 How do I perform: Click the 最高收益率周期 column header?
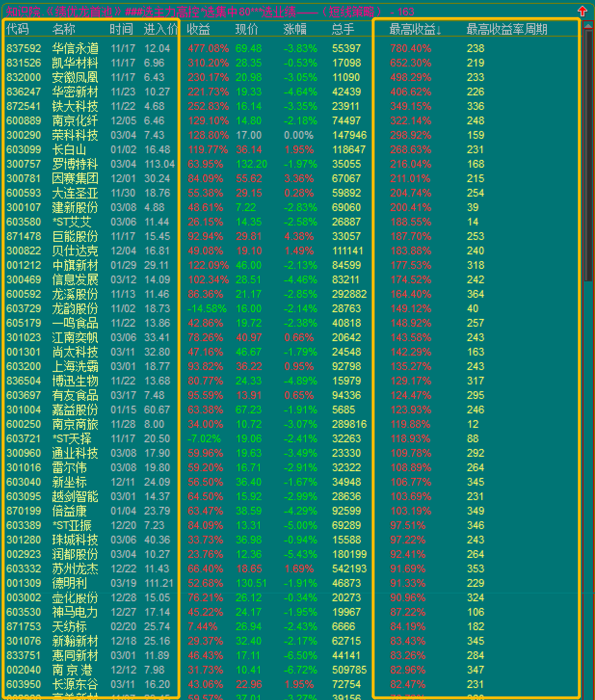pyautogui.click(x=507, y=29)
